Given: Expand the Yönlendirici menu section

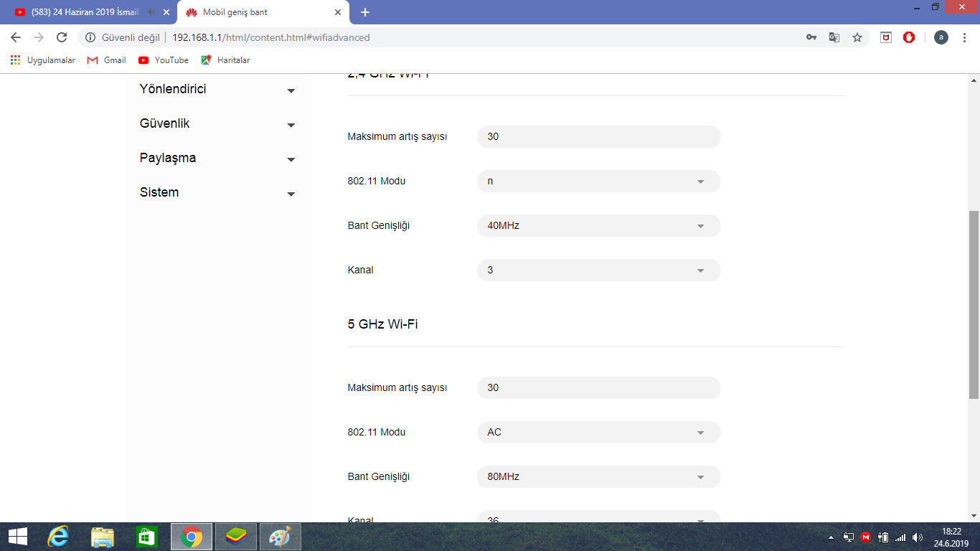Looking at the screenshot, I should click(217, 90).
